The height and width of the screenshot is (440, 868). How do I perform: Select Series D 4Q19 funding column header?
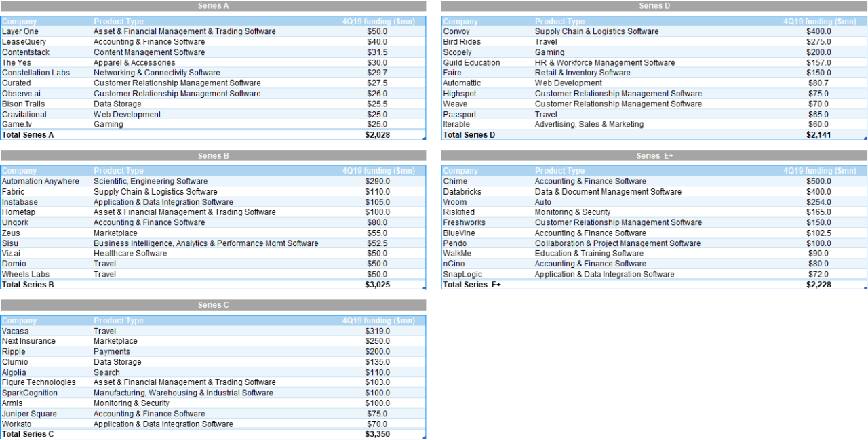click(820, 22)
